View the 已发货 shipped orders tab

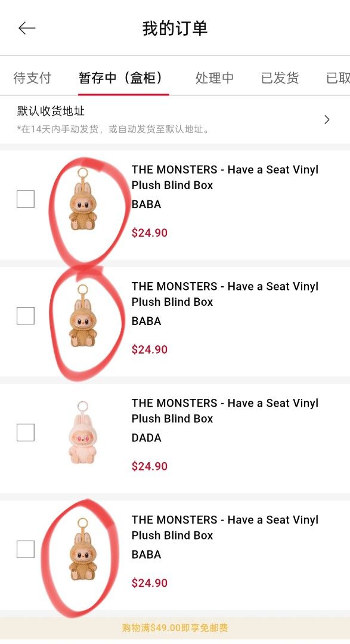279,78
